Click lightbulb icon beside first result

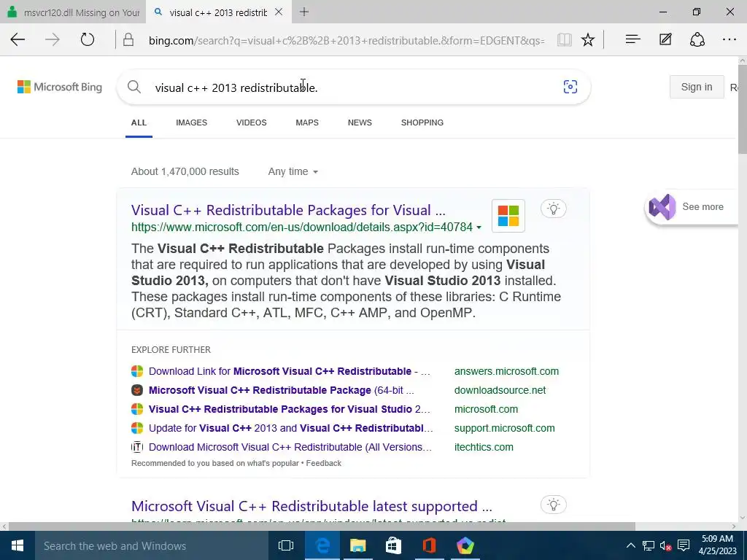point(554,209)
